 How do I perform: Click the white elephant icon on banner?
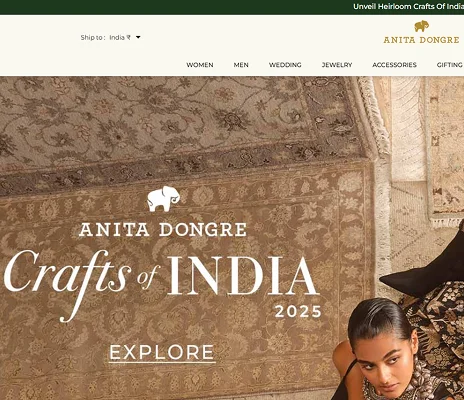coord(163,199)
